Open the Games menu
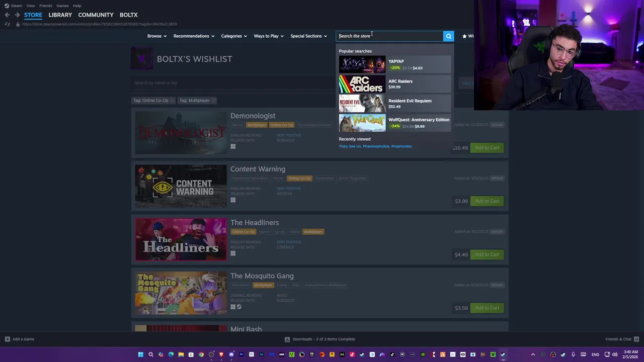The image size is (644, 362). coord(62,6)
